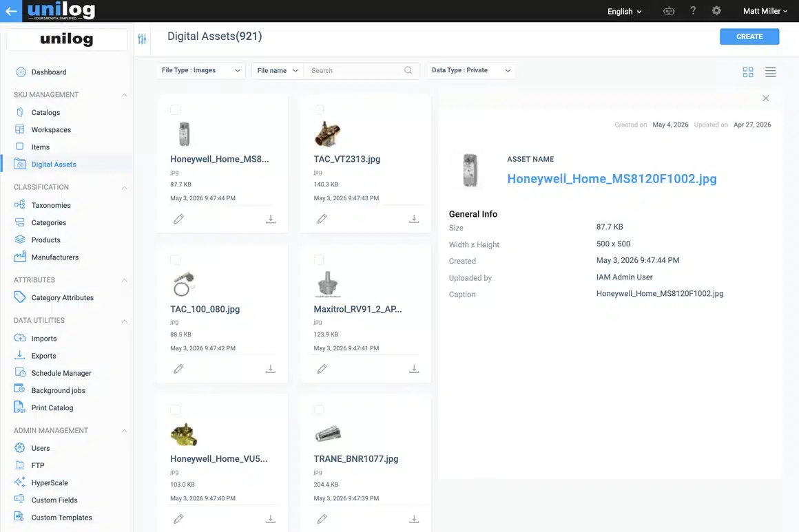Download TAC_VT2313.jpg

(x=414, y=219)
